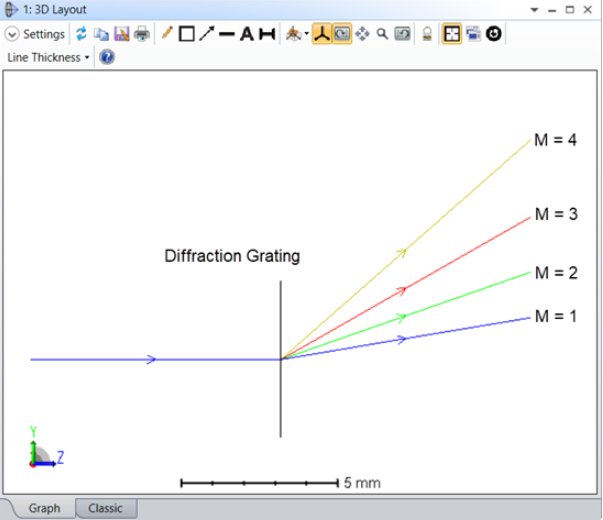Toggle the highlighted axes orientation button
The image size is (603, 520).
[321, 34]
